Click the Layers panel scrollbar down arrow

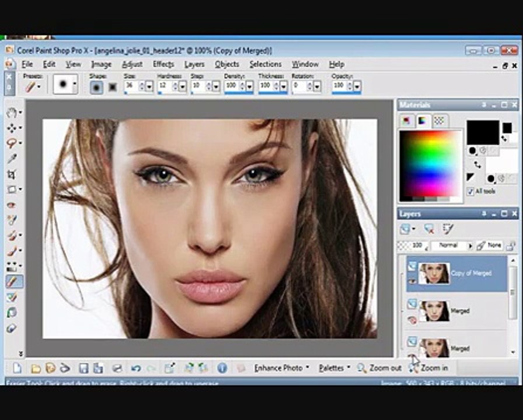[513, 352]
